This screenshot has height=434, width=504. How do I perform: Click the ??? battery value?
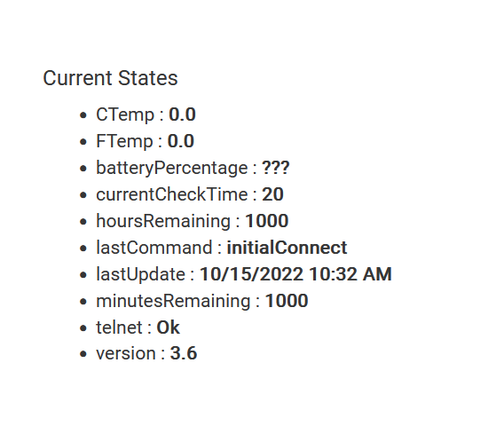click(x=276, y=168)
